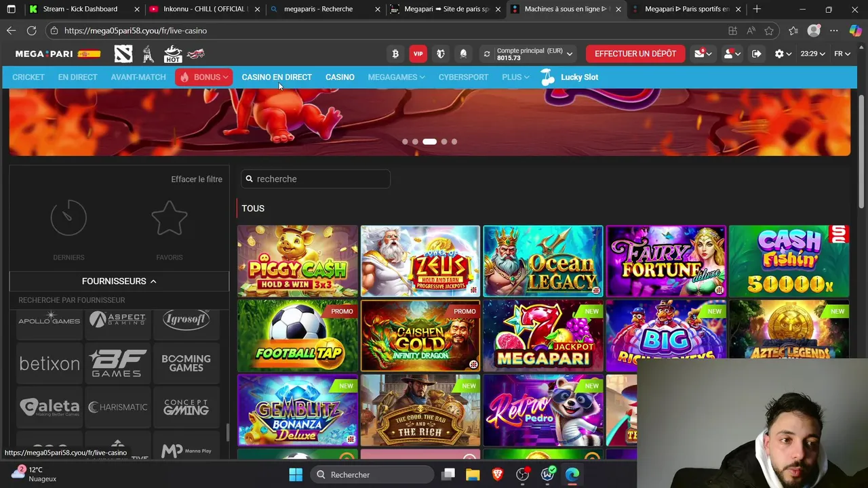Screen dimensions: 868x488
Task: Open the EN DIRECT section
Action: [x=77, y=77]
